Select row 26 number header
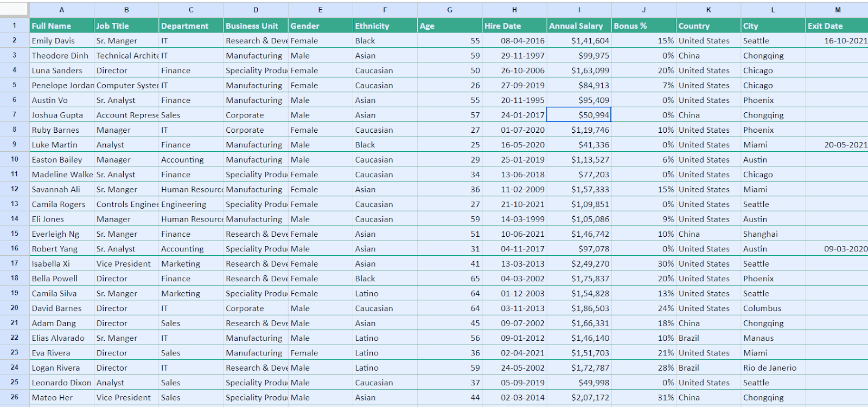The image size is (868, 407). click(15, 397)
